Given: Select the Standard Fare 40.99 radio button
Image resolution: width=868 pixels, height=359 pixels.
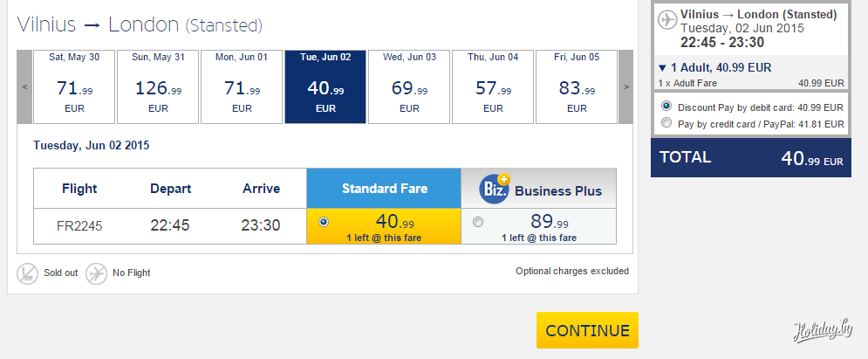Looking at the screenshot, I should point(325,222).
